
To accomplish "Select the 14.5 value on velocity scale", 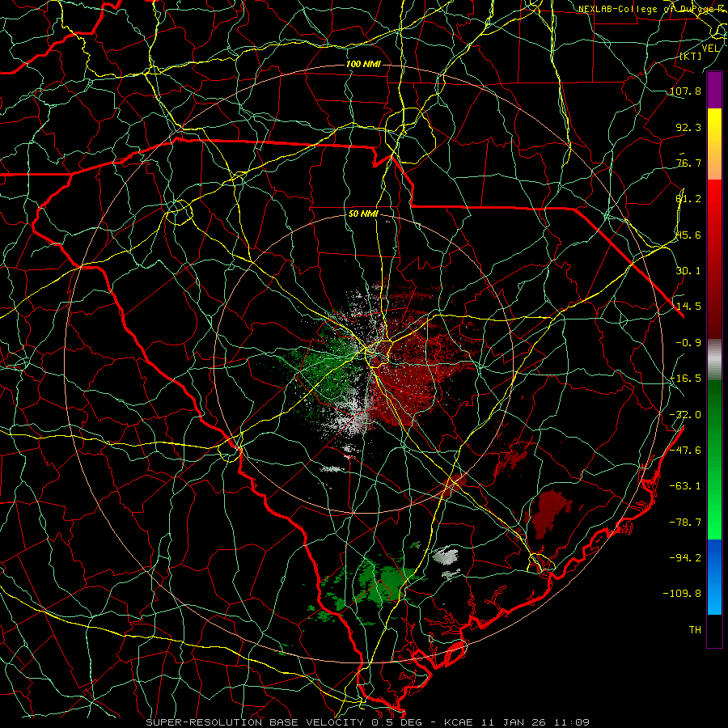I will pyautogui.click(x=688, y=307).
